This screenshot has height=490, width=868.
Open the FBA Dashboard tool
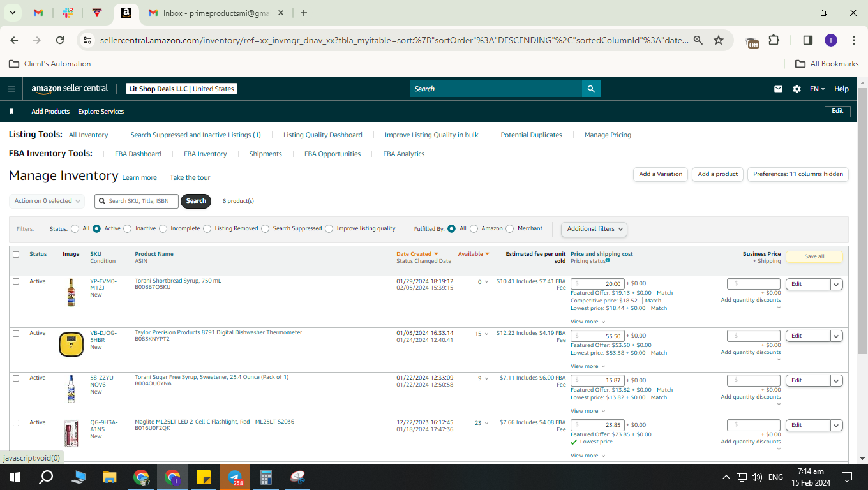coord(138,154)
